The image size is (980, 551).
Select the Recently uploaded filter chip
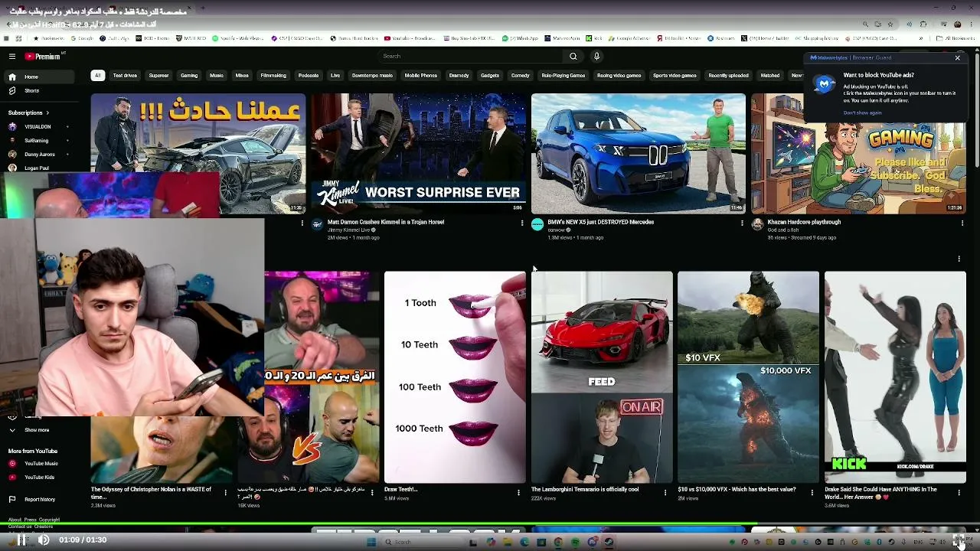click(729, 75)
